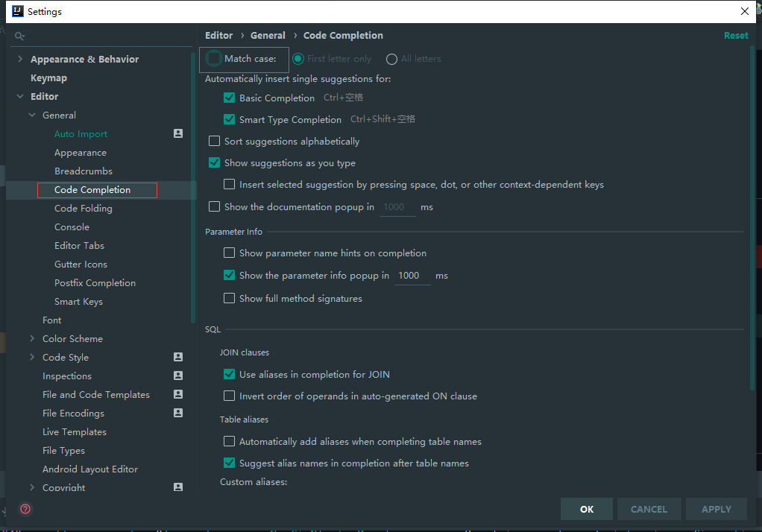Open Auto Import settings
This screenshot has height=532, width=762.
pyautogui.click(x=81, y=133)
